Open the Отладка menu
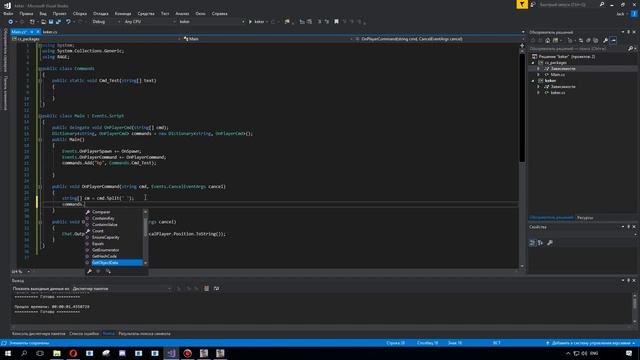 click(x=100, y=13)
